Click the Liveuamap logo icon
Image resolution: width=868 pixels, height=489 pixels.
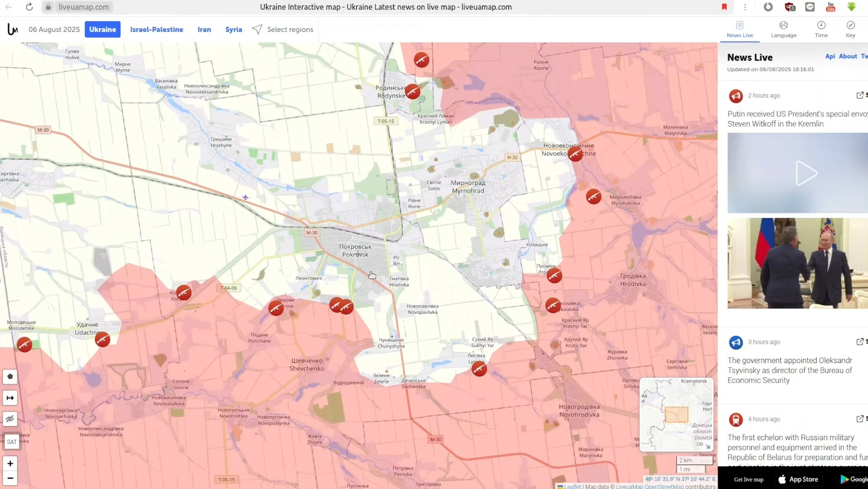(13, 29)
